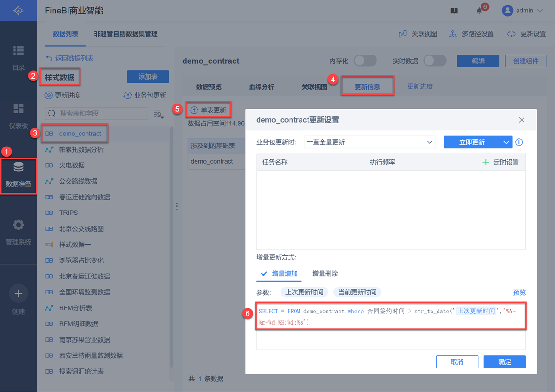Turn on the 实时数据 toggle
Screen dimensions: 555x392
435,61
